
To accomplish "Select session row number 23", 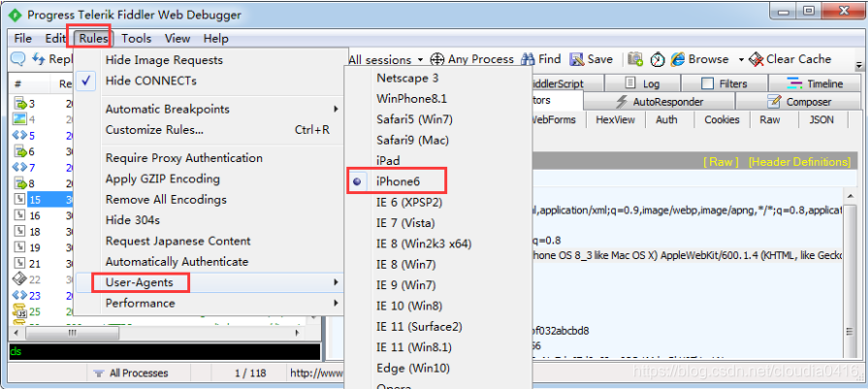I will pyautogui.click(x=43, y=296).
